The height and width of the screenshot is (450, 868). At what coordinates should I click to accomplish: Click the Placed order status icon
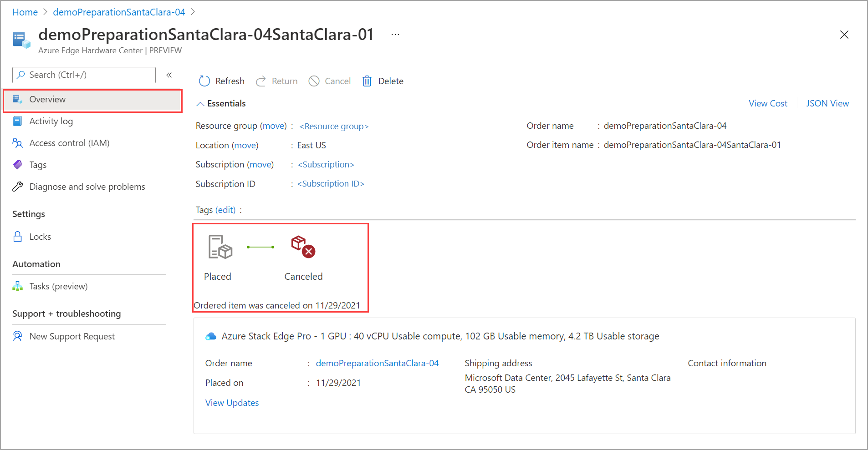point(220,247)
